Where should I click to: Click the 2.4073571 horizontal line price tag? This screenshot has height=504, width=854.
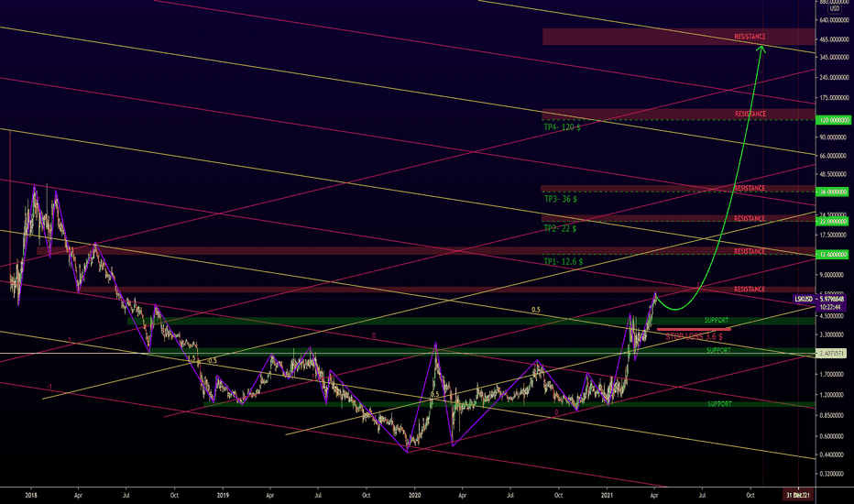coord(832,354)
